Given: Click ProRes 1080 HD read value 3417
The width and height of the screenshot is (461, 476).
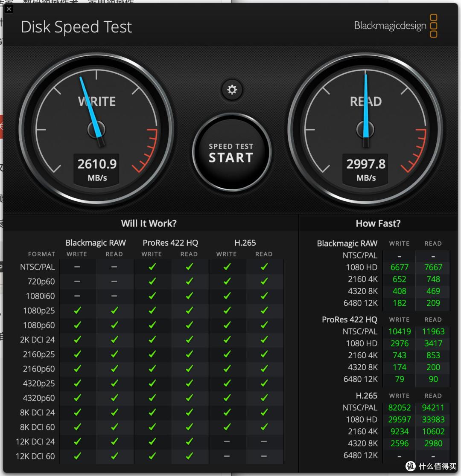Looking at the screenshot, I should point(433,343).
